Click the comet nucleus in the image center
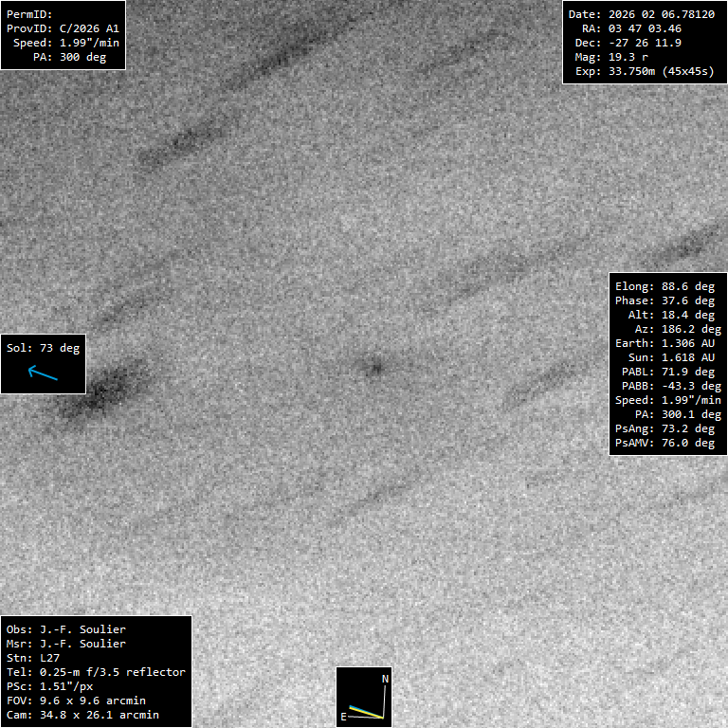This screenshot has height=728, width=728. pos(374,367)
